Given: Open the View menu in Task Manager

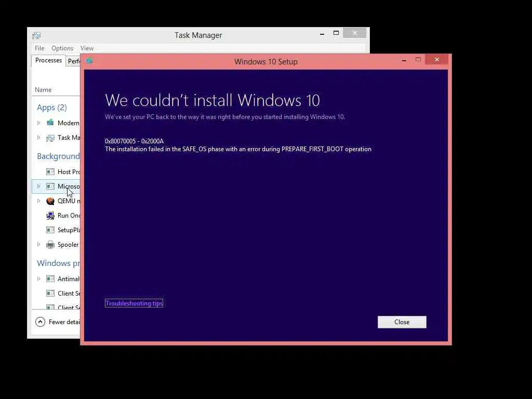Looking at the screenshot, I should [87, 48].
